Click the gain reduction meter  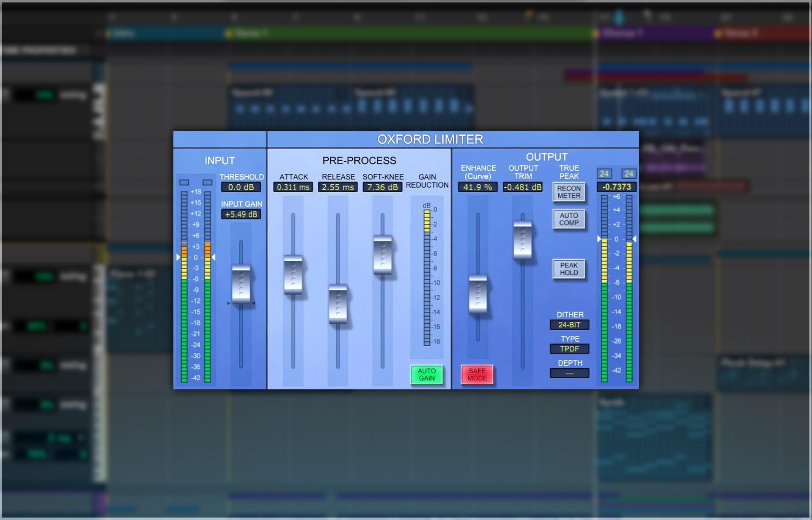click(x=427, y=277)
